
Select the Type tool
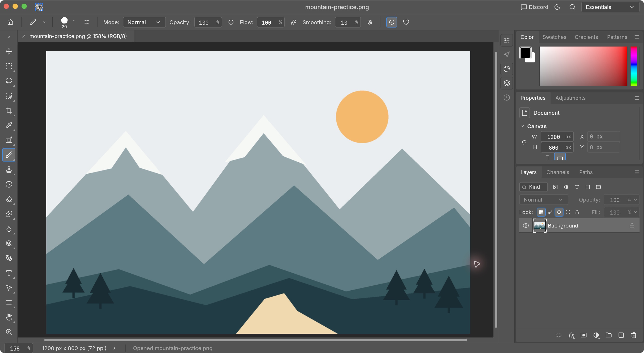click(9, 273)
